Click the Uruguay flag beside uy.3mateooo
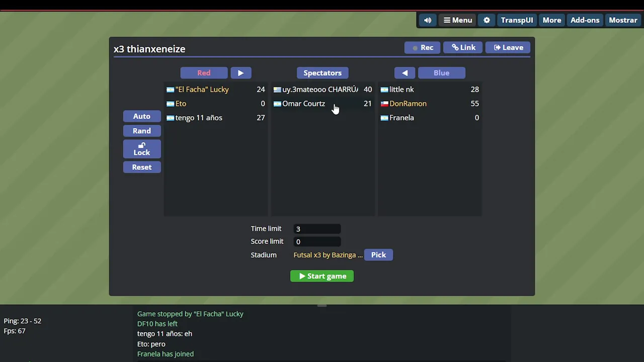The width and height of the screenshot is (644, 362). (277, 89)
